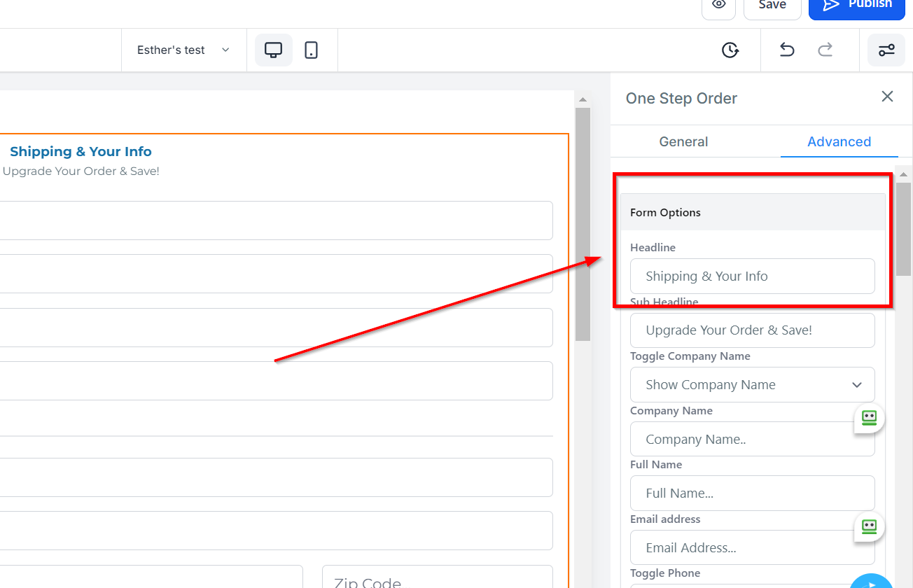Click the Email Address placeholder field

tap(753, 547)
